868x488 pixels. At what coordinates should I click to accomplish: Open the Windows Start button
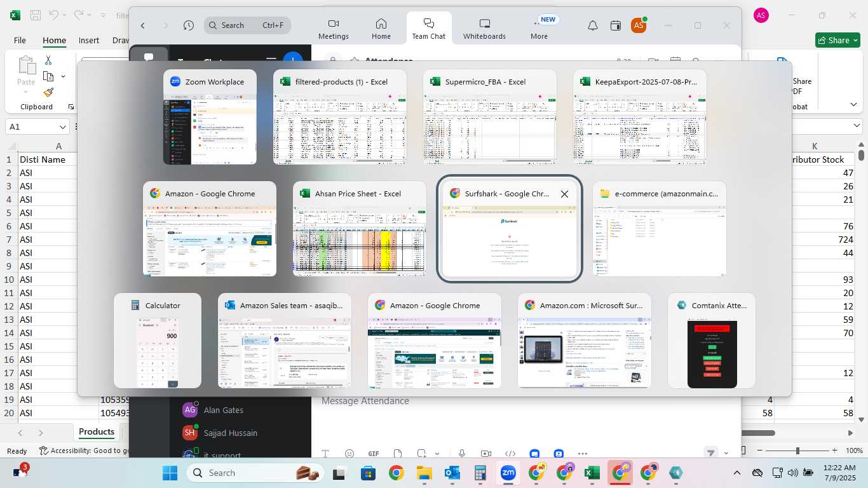click(170, 473)
